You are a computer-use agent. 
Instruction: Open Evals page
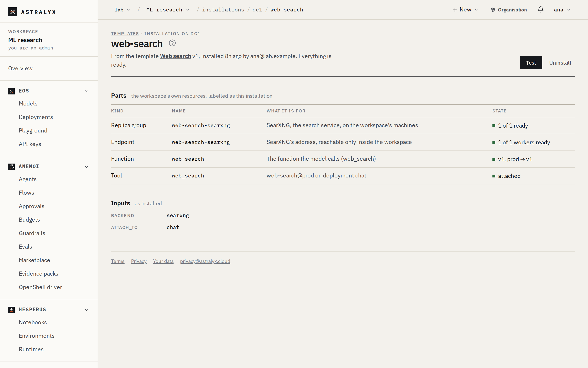tap(26, 247)
